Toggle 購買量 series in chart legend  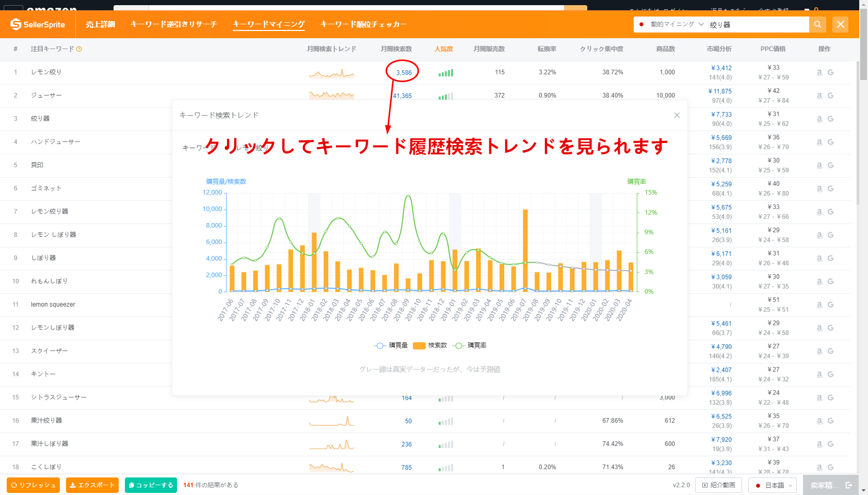click(391, 345)
